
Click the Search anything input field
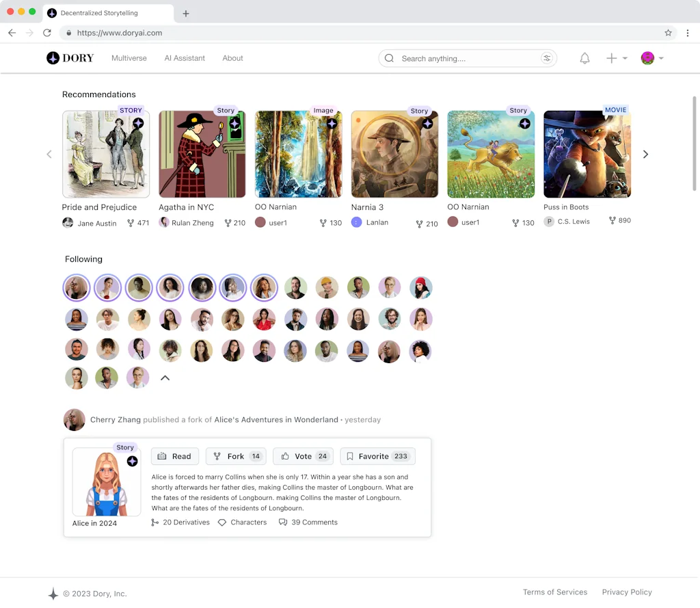(x=468, y=58)
